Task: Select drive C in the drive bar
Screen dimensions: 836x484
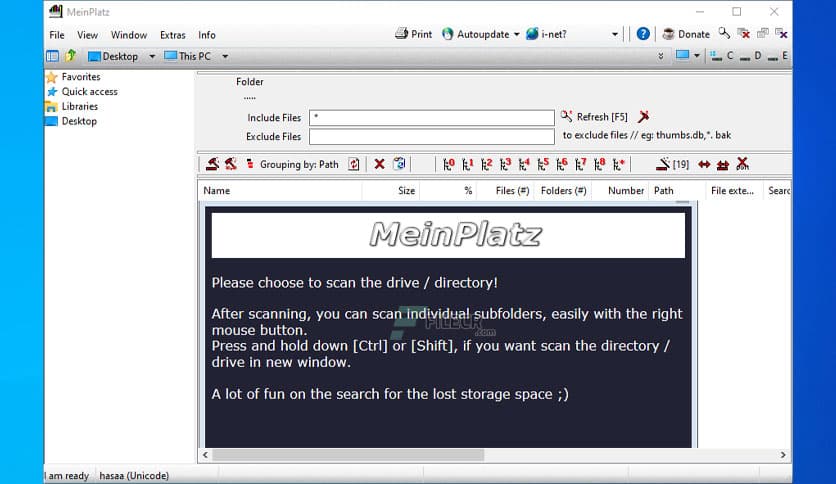Action: click(722, 55)
